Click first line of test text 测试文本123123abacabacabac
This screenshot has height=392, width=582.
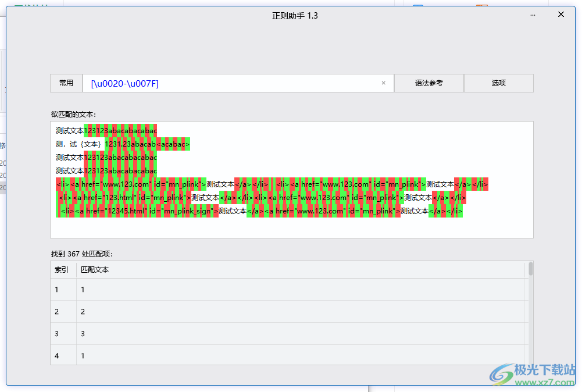[x=106, y=130]
